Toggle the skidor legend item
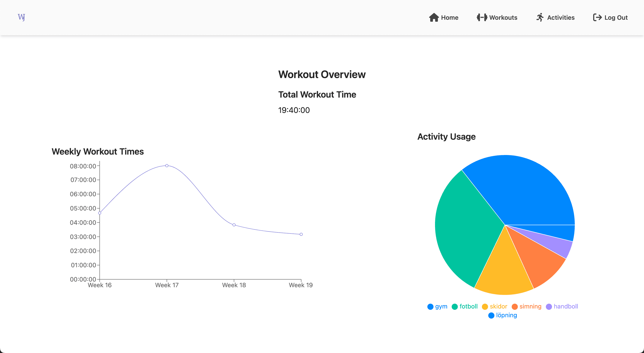The height and width of the screenshot is (353, 644). pos(495,307)
